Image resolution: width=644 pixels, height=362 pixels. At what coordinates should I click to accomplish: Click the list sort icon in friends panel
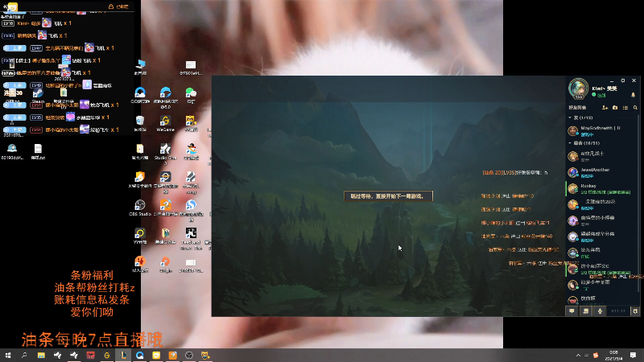(625, 108)
